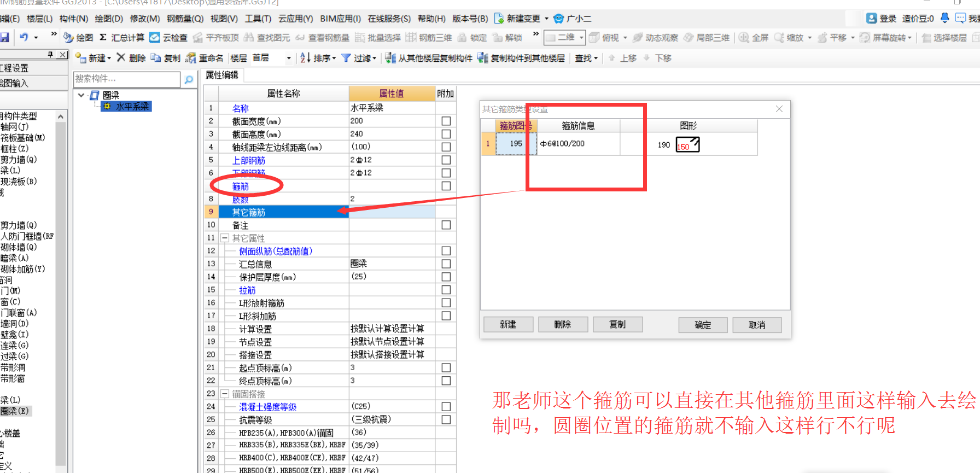The image size is (980, 473).
Task: Check 附加 box for 混凝土强度等级
Action: 446,407
